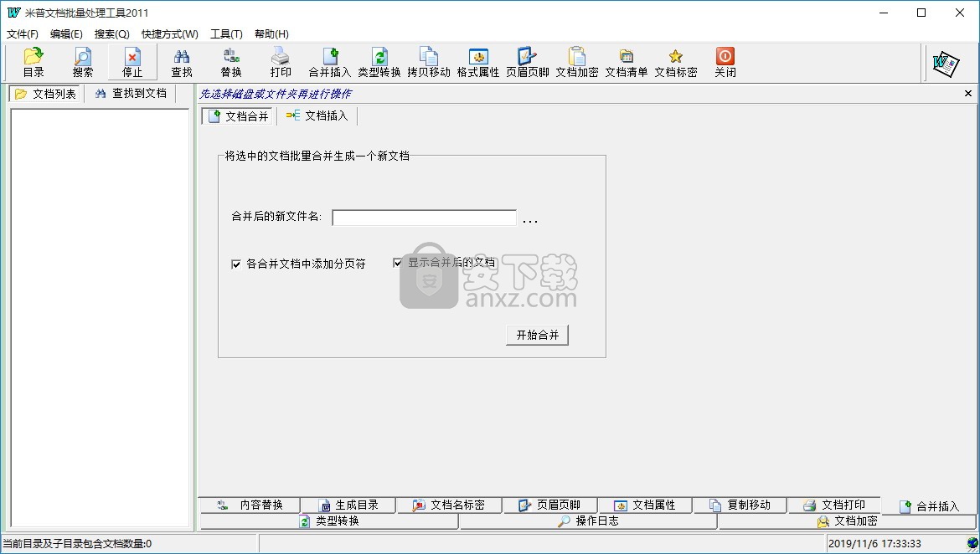Click the 停止 stop toolbar button

click(132, 63)
